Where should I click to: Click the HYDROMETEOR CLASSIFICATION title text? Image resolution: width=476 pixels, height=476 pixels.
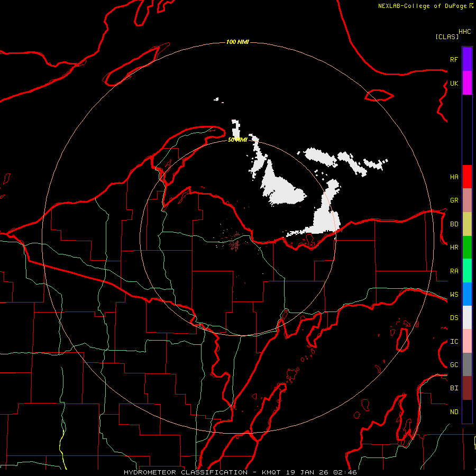coord(186,472)
